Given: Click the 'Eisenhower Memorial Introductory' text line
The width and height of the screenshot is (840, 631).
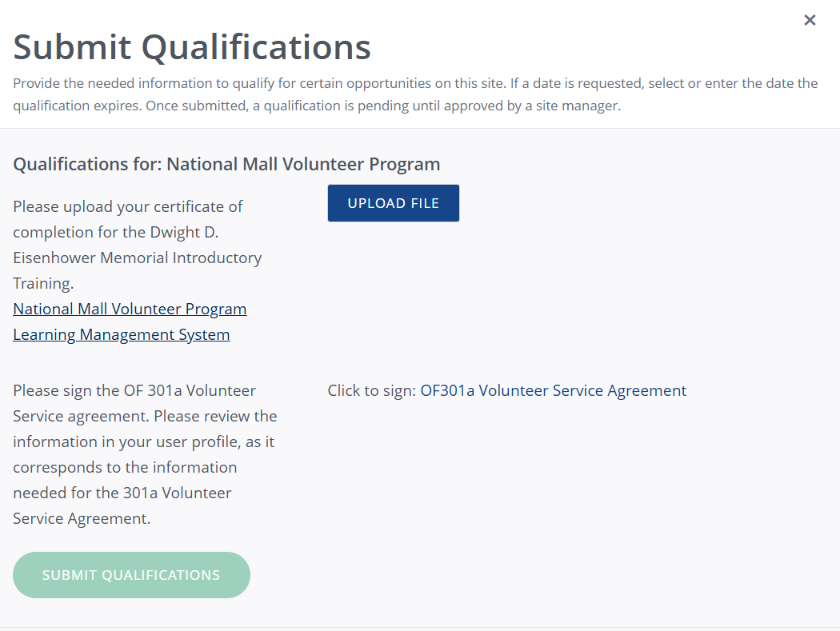Looking at the screenshot, I should [138, 258].
